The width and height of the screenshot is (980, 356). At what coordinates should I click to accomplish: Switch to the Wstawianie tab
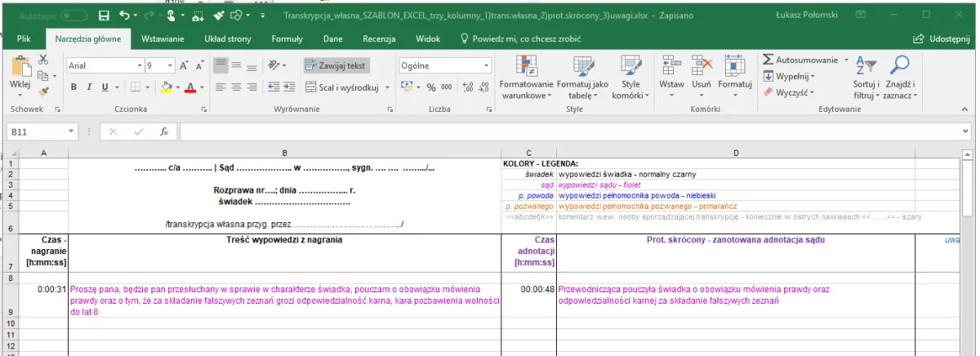[x=162, y=38]
